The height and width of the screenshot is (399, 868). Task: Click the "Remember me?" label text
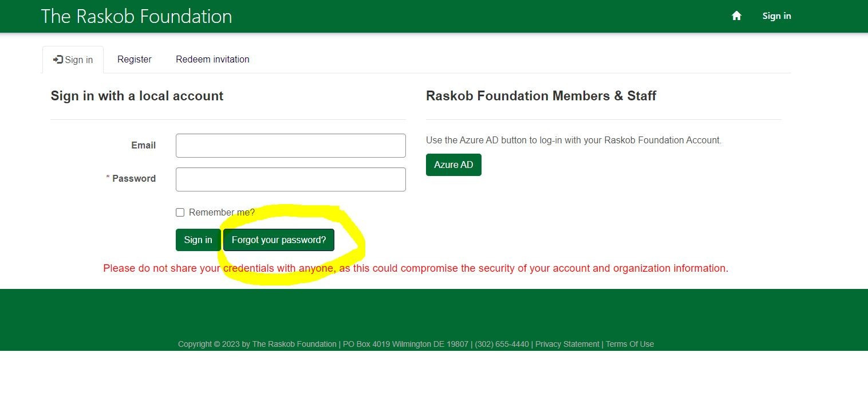[x=222, y=213]
